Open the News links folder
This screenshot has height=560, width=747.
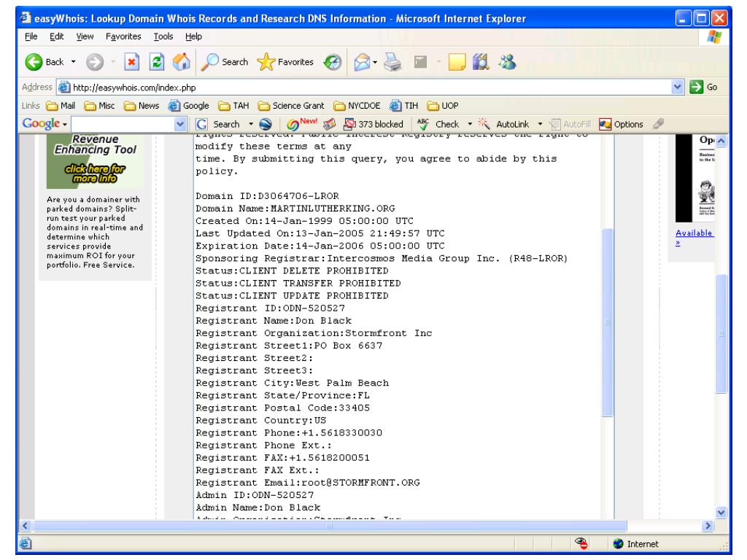pos(141,106)
